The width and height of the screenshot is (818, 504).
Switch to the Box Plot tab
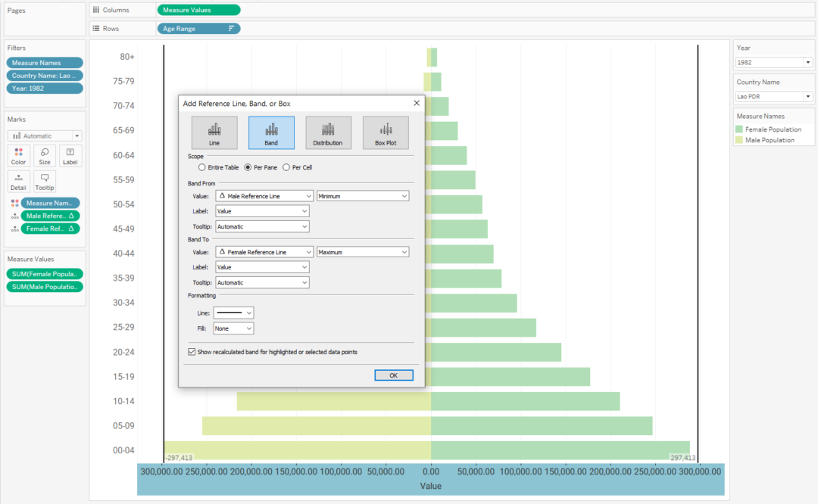coord(386,132)
